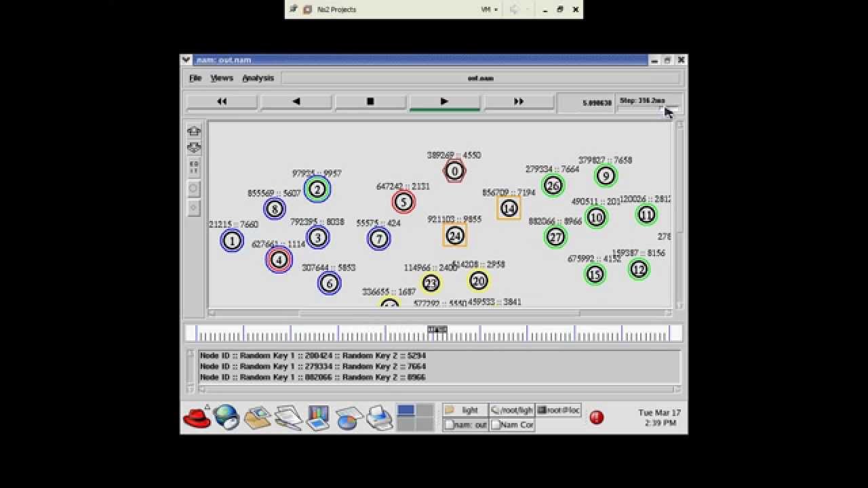This screenshot has height=488, width=868.
Task: Select square node 24
Action: tap(455, 235)
